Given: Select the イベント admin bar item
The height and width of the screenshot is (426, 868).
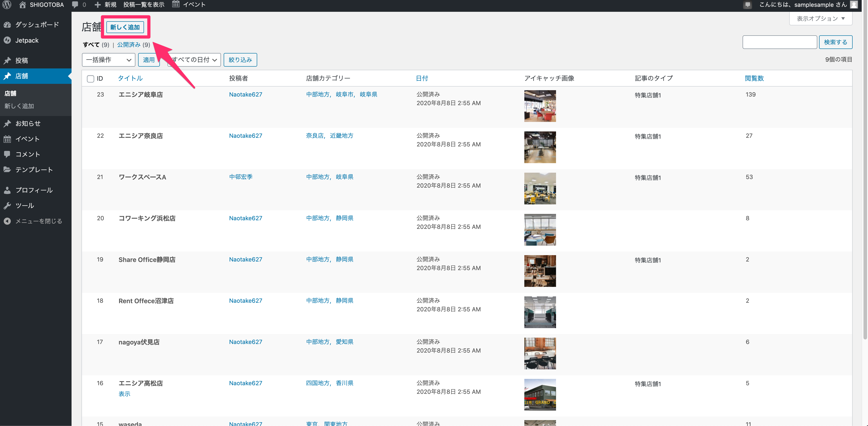Looking at the screenshot, I should (189, 5).
